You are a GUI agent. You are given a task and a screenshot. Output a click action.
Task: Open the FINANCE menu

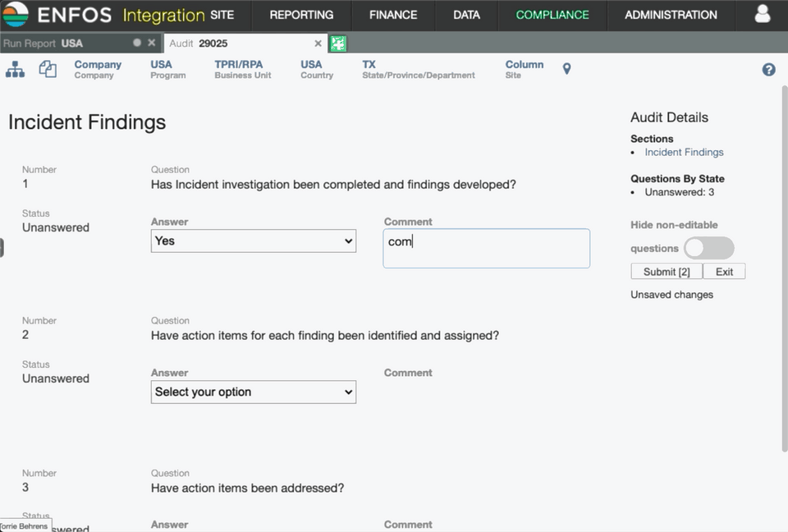(x=393, y=15)
